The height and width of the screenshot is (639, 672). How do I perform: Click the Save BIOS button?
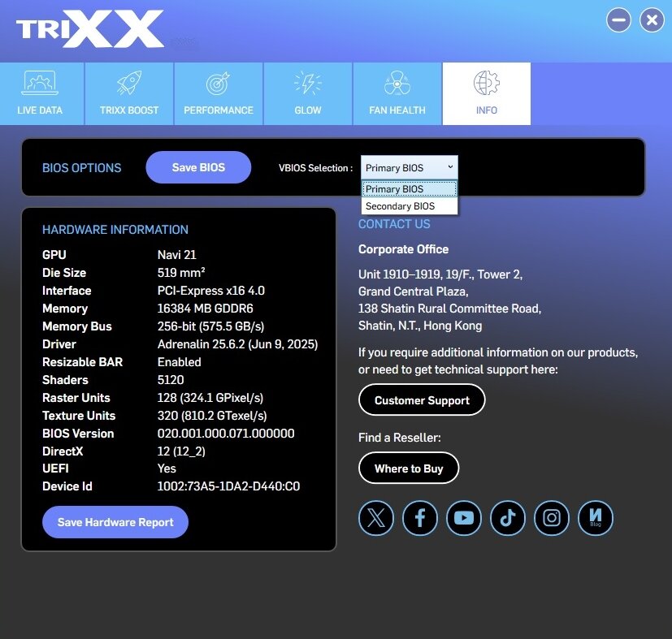(x=198, y=167)
